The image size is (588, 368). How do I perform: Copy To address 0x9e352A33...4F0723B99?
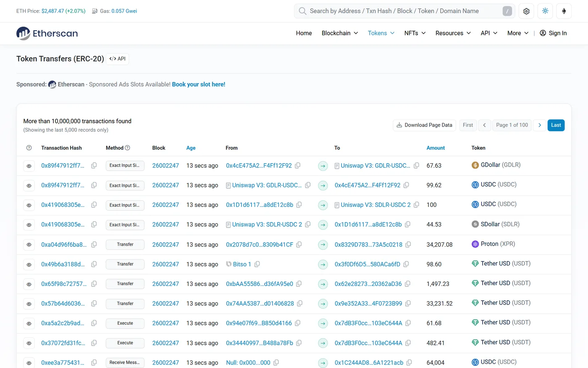[408, 303]
